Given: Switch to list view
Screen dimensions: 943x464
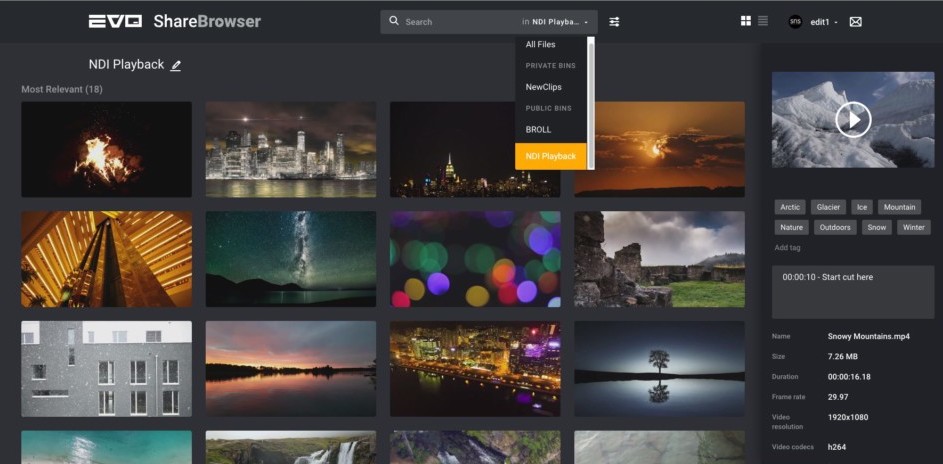Looking at the screenshot, I should (763, 21).
